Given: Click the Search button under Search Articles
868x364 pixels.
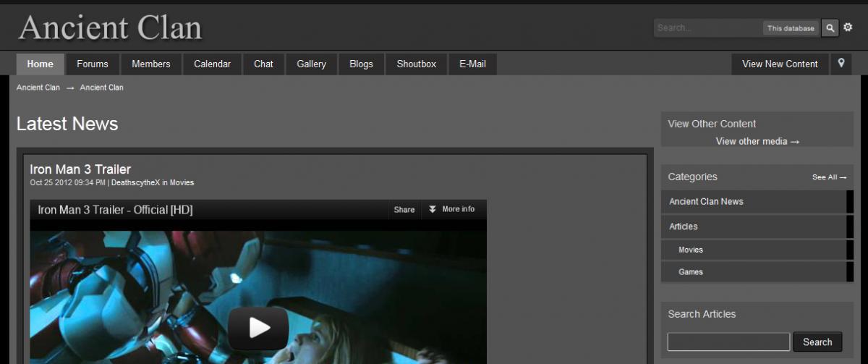Looking at the screenshot, I should [817, 342].
